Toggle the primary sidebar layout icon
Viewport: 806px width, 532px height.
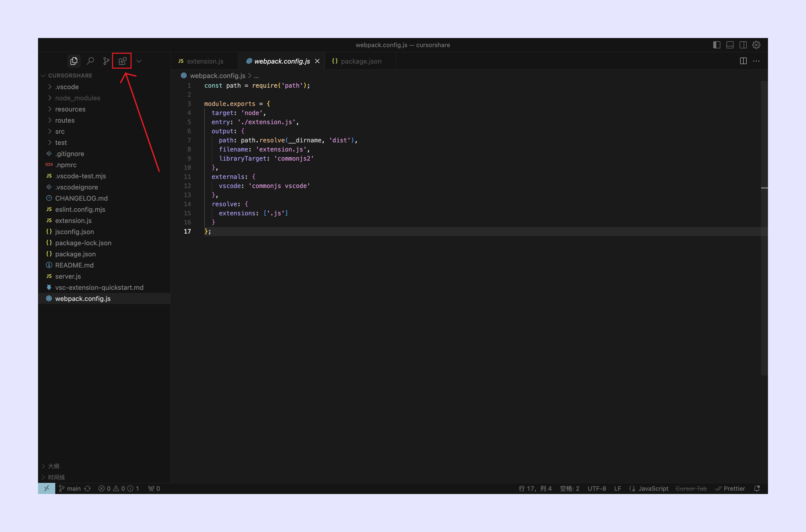tap(717, 45)
